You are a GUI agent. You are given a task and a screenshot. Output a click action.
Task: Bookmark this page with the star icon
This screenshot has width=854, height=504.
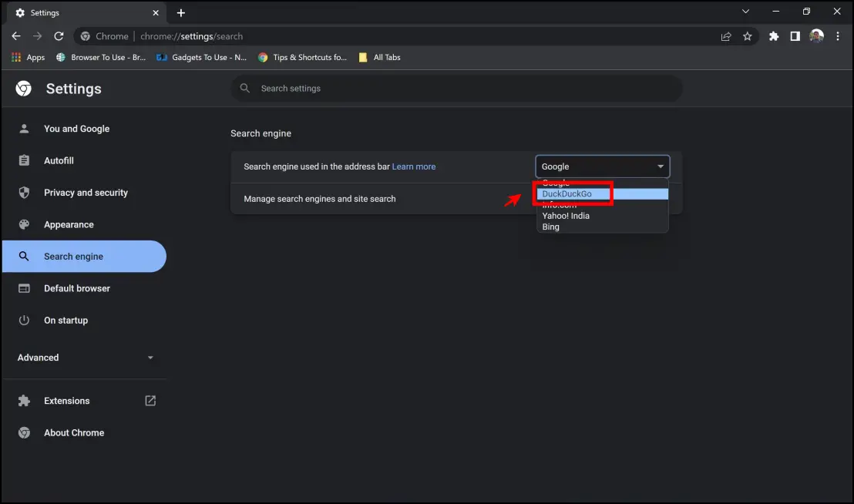(x=748, y=36)
